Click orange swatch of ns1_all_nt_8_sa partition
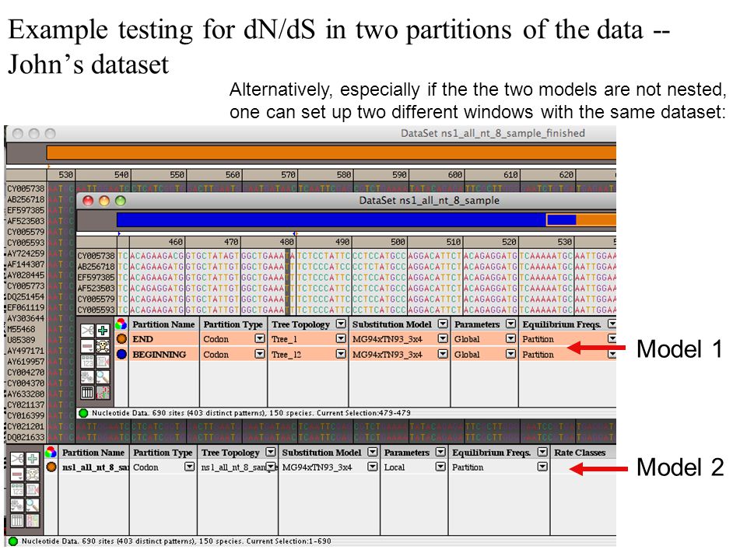Viewport: 747px width, 560px height. coord(51,467)
